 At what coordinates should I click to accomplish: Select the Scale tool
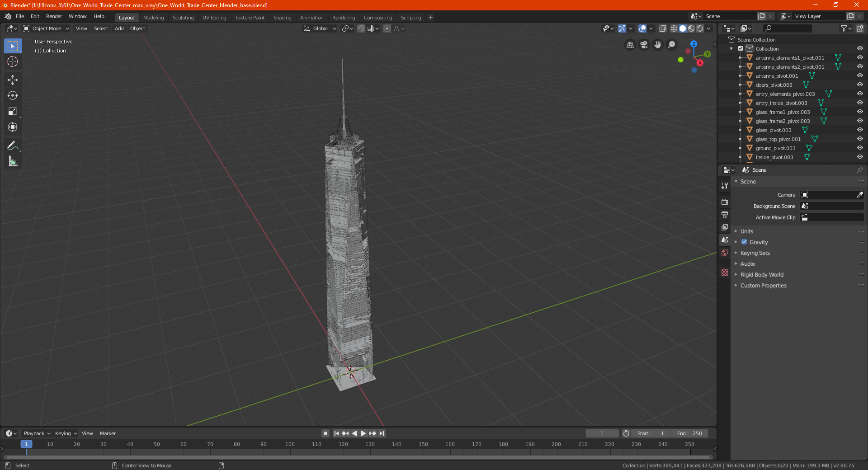pos(13,112)
